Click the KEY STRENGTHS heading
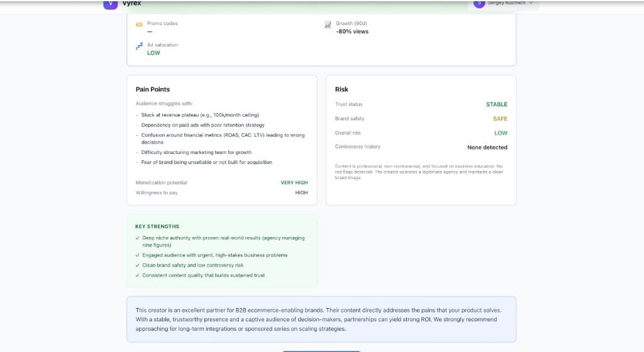This screenshot has width=644, height=352. coord(157,226)
